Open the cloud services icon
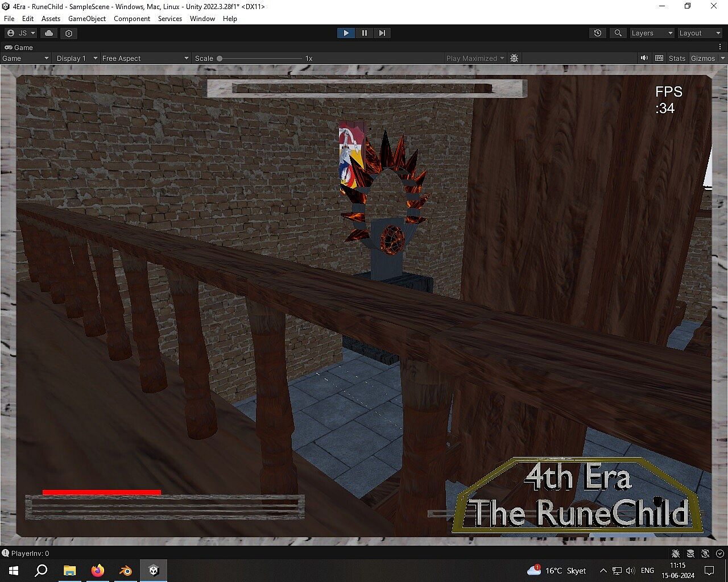 point(49,33)
